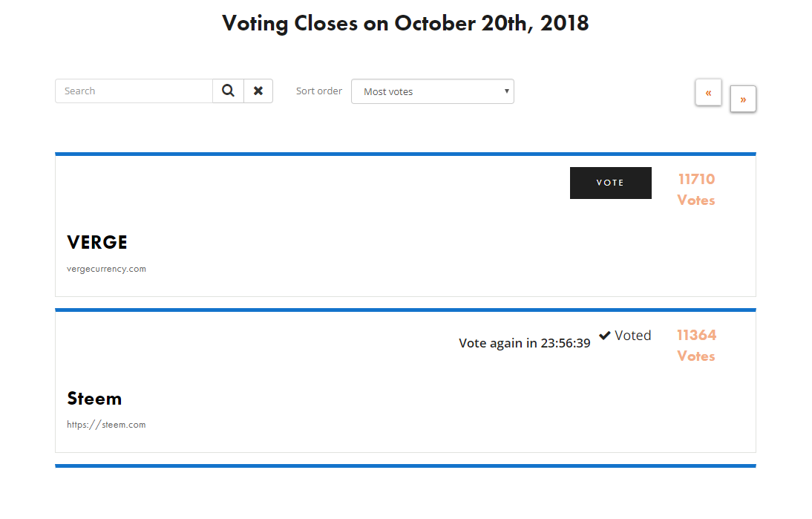Click the Vote again in countdown text
This screenshot has height=519, width=812.
[525, 343]
